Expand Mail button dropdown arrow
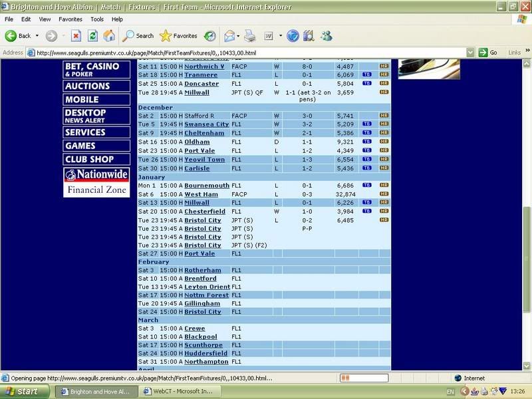Image resolution: width=532 pixels, height=399 pixels. [238, 36]
